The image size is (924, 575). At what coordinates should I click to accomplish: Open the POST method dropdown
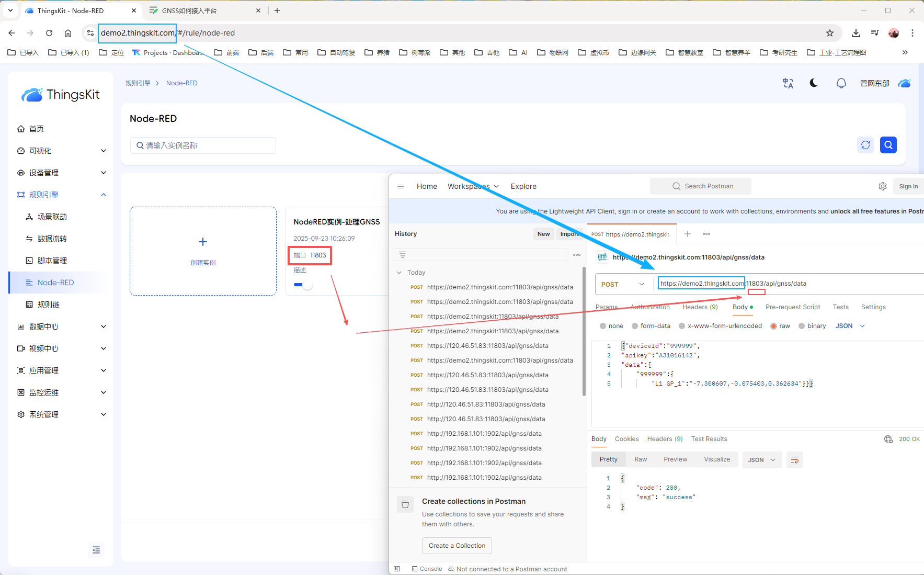[623, 284]
